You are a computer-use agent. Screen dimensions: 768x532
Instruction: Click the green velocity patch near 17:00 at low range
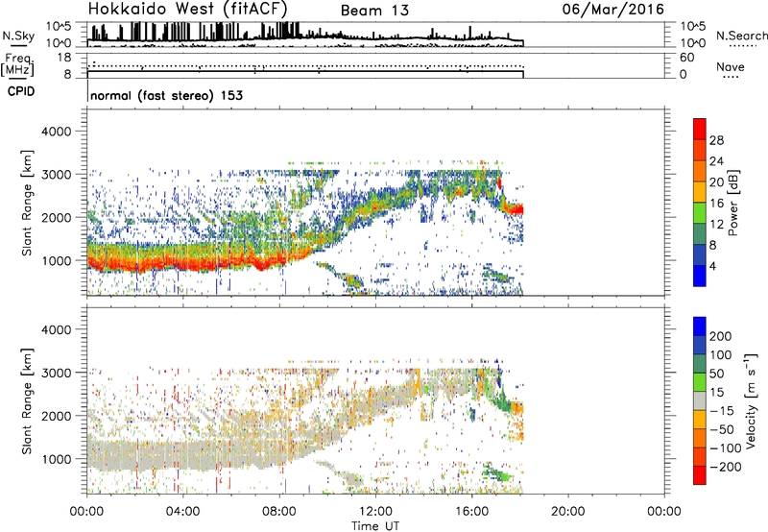coord(497,473)
